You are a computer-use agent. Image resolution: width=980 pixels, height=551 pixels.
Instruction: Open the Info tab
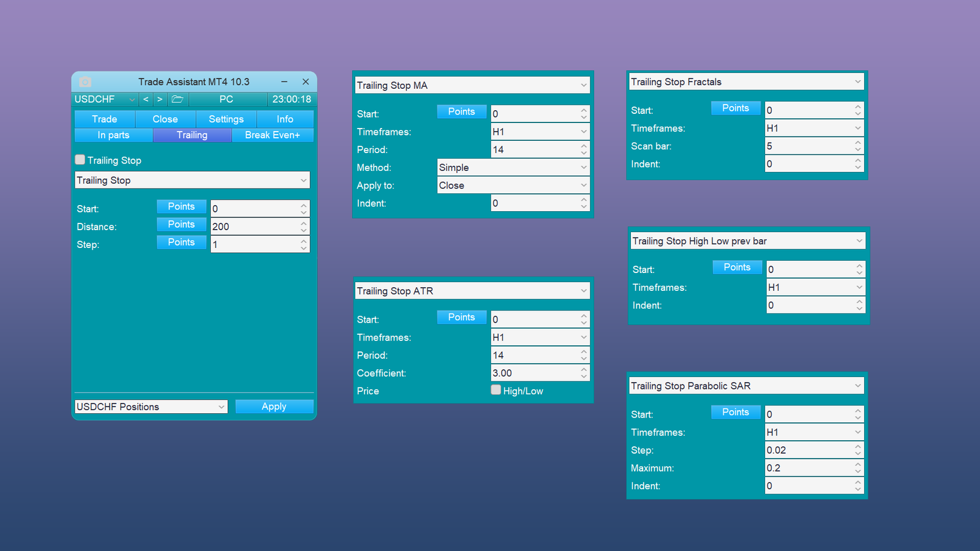(x=285, y=119)
